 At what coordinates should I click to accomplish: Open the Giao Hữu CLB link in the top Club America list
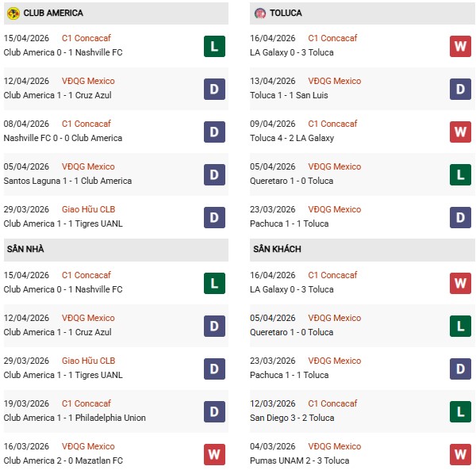(x=88, y=209)
